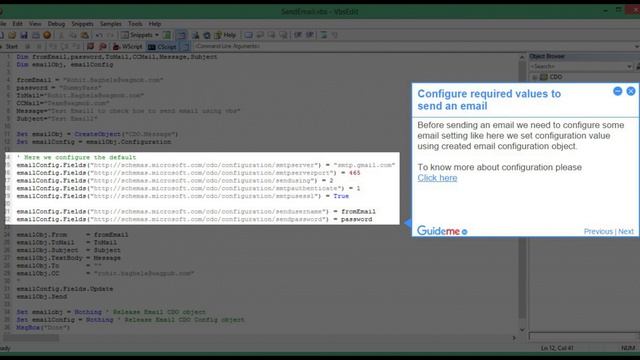Click the horizontal scrollbar right arrow

point(514,338)
